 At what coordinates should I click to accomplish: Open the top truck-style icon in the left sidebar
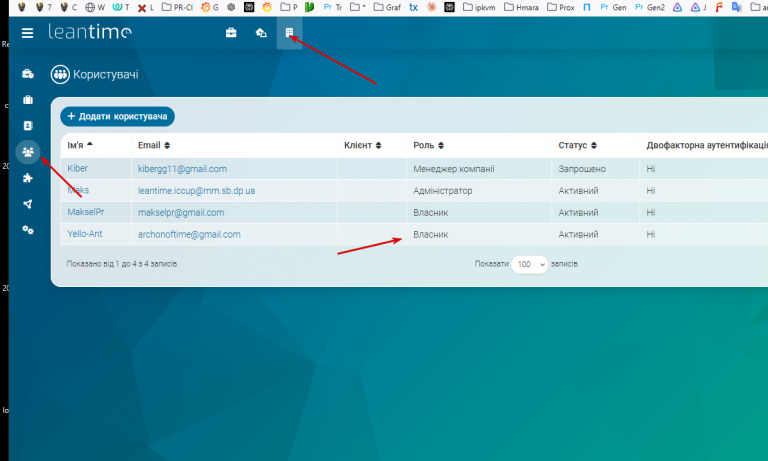click(28, 74)
